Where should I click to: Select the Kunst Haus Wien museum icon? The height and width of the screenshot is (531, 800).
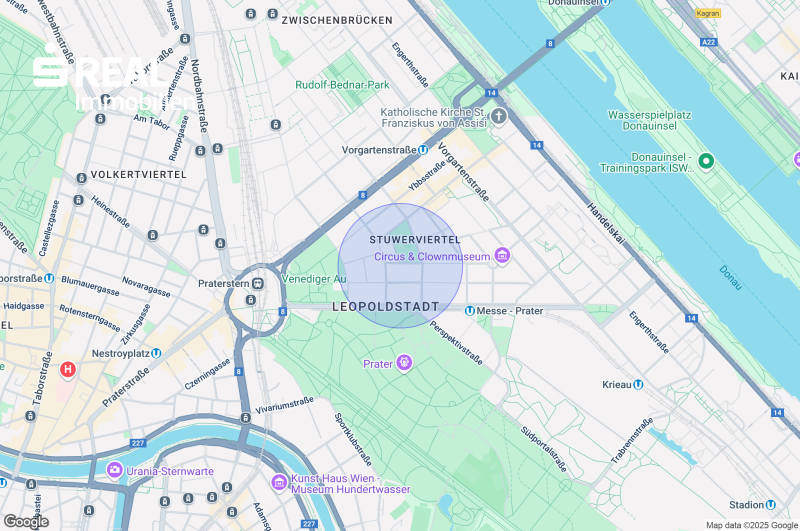279,482
